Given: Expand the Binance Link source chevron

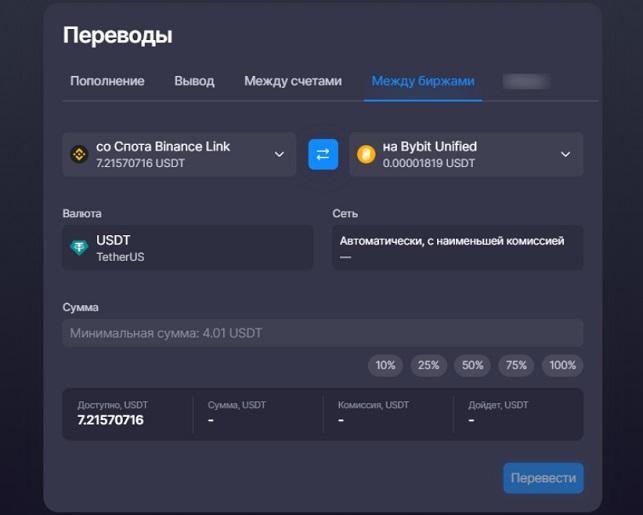Looking at the screenshot, I should tap(279, 154).
